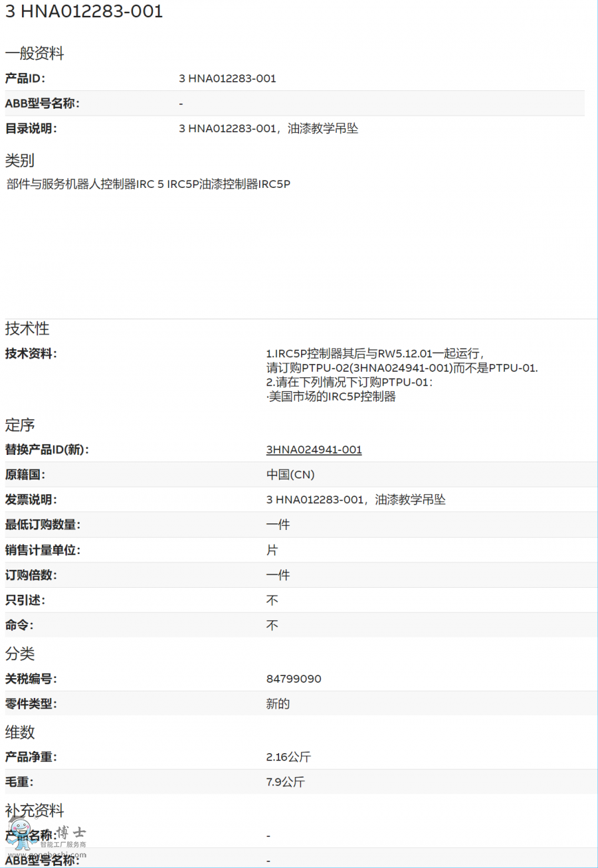Click the 关税编号 value 84799090

point(293,679)
